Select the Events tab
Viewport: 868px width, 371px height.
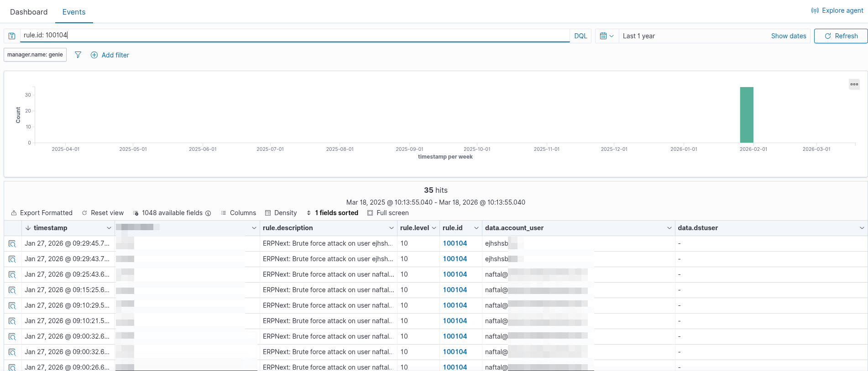pos(74,12)
